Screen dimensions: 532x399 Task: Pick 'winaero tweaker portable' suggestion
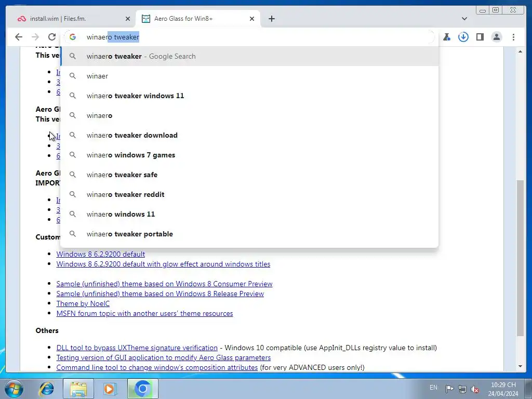[249, 234]
